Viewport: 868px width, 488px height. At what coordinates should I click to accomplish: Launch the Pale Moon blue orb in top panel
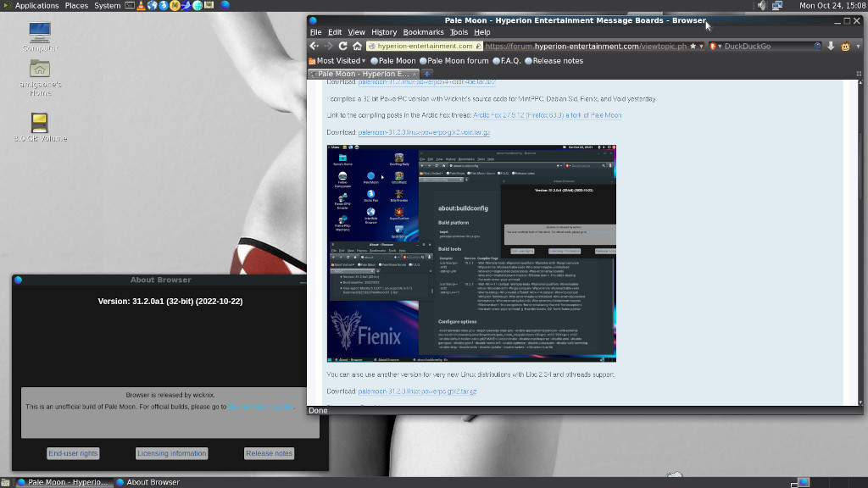click(x=225, y=6)
